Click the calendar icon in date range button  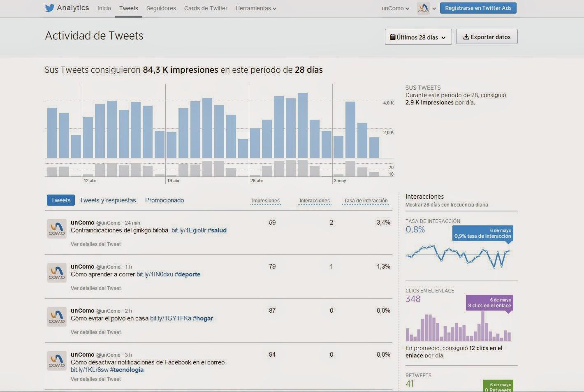[392, 37]
